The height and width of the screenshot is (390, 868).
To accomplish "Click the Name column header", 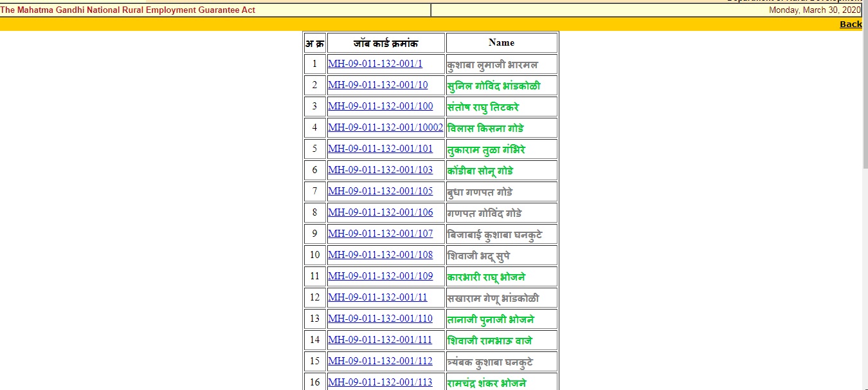I will (x=501, y=42).
